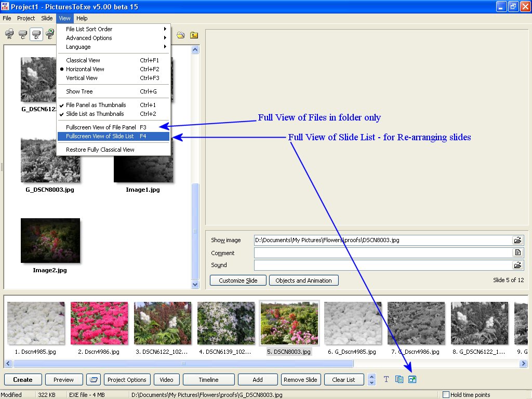532x399 pixels.
Task: Click into the Sound field
Action: tap(383, 265)
